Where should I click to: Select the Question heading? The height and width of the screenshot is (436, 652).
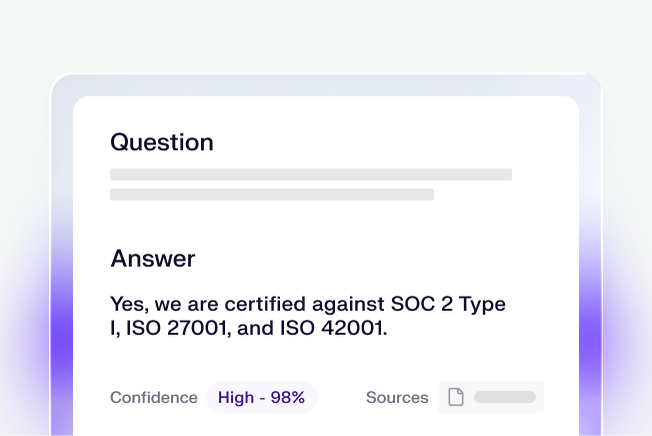click(x=162, y=142)
